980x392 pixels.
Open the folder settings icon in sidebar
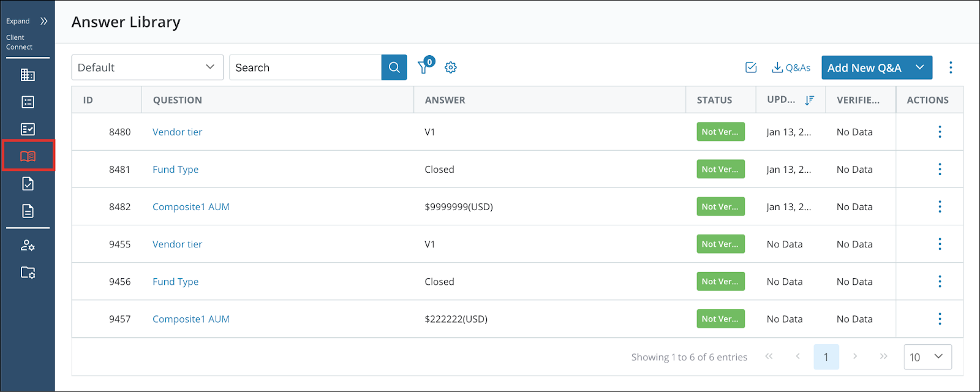28,273
